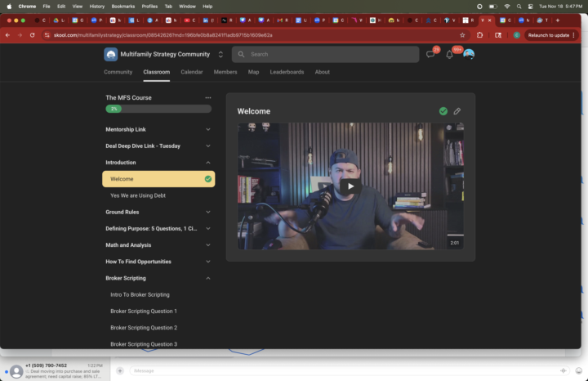Open the MFS Course three-dot menu
Image resolution: width=588 pixels, height=381 pixels.
pos(208,97)
